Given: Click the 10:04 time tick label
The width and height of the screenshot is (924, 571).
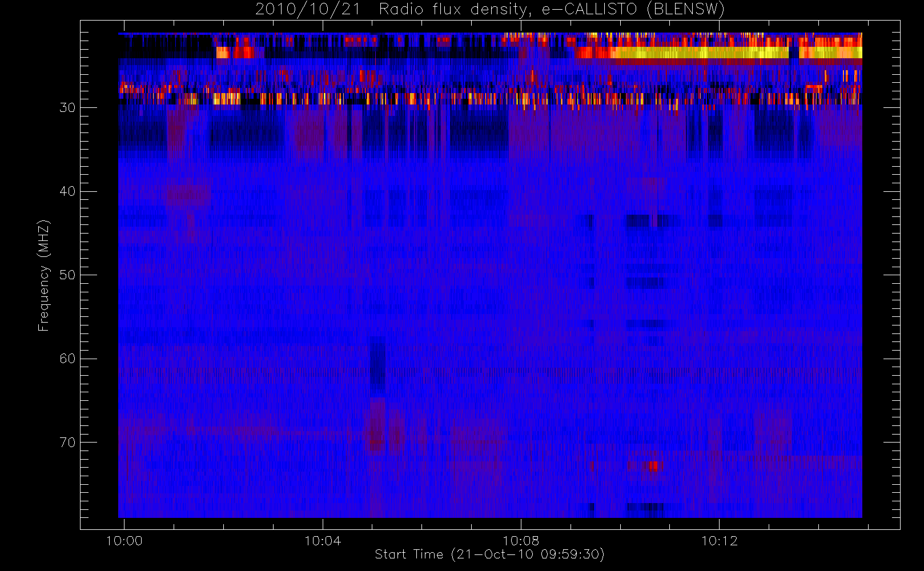Looking at the screenshot, I should click(323, 541).
